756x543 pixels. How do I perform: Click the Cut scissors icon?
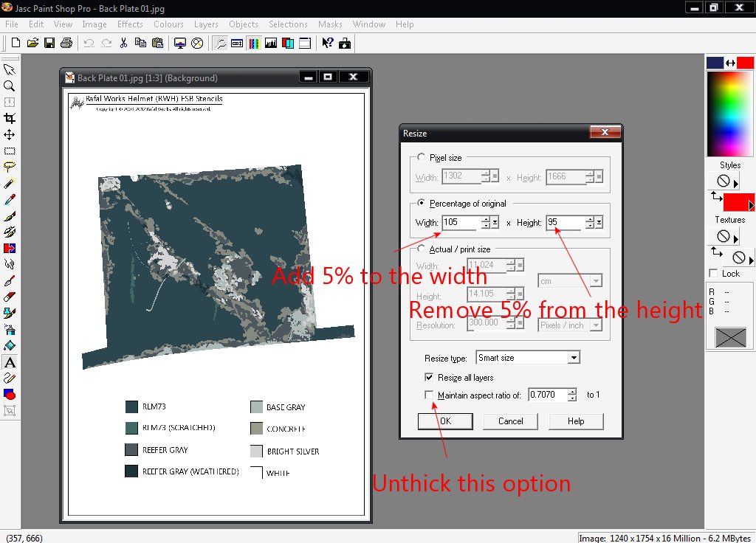(x=123, y=43)
